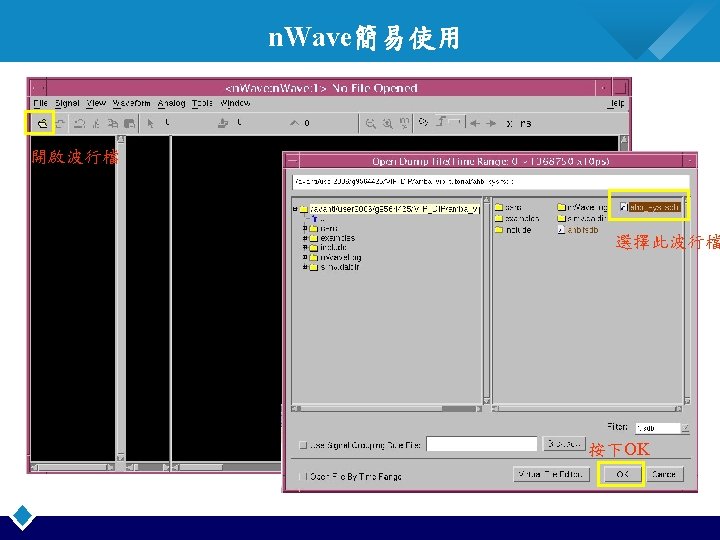The width and height of the screenshot is (720, 540).
Task: Click the include folder icon in file list
Action: click(x=499, y=230)
